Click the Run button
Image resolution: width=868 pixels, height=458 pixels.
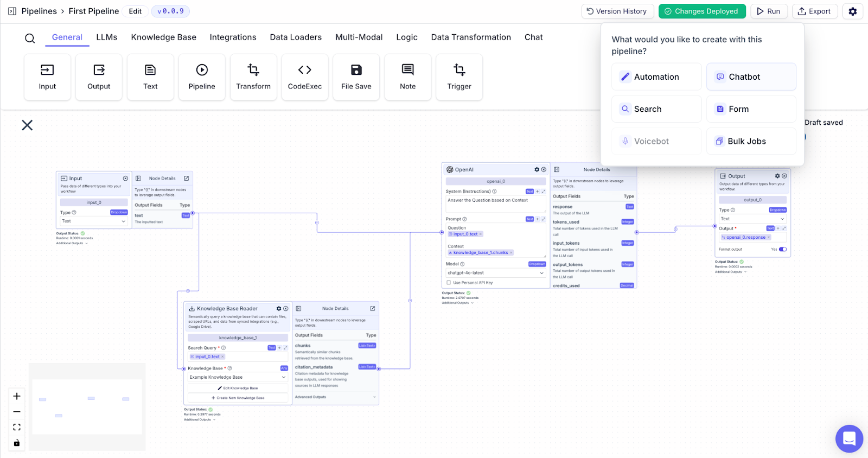point(769,11)
